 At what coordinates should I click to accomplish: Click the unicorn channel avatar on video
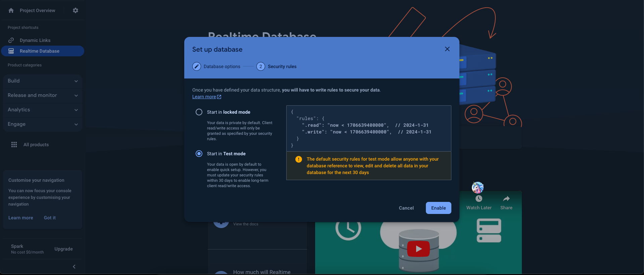478,187
